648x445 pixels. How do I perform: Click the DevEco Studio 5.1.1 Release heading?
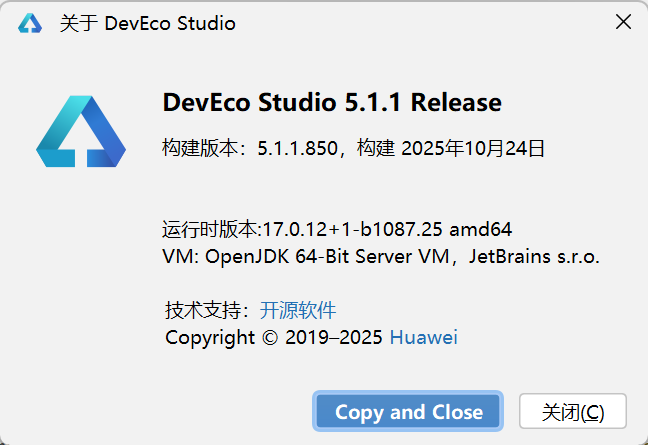coord(331,102)
